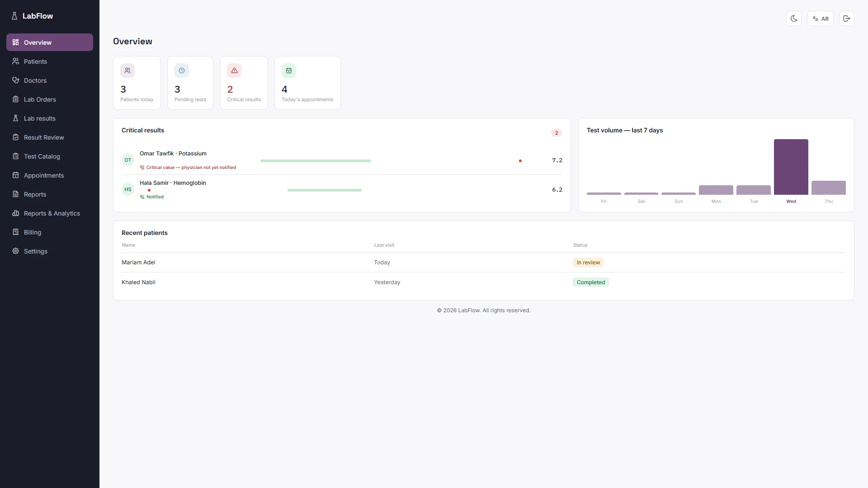Viewport: 868px width, 488px height.
Task: Click the Appointments calendar icon in sidebar
Action: click(x=16, y=175)
